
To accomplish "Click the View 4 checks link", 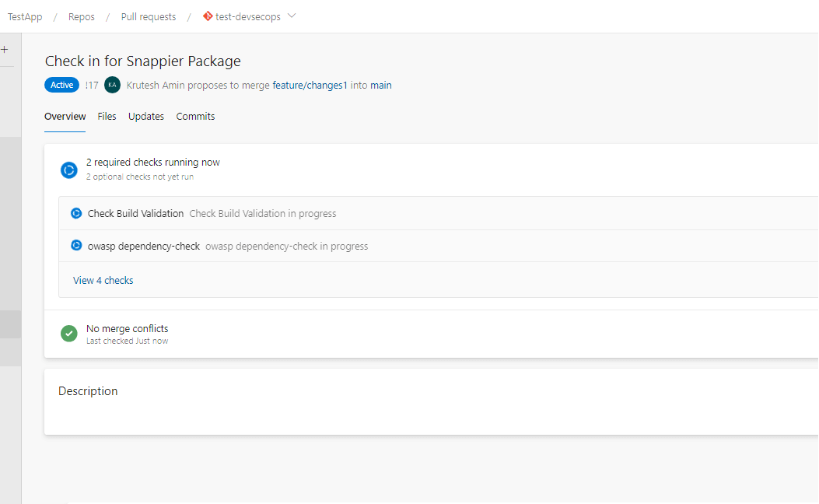I will 103,280.
